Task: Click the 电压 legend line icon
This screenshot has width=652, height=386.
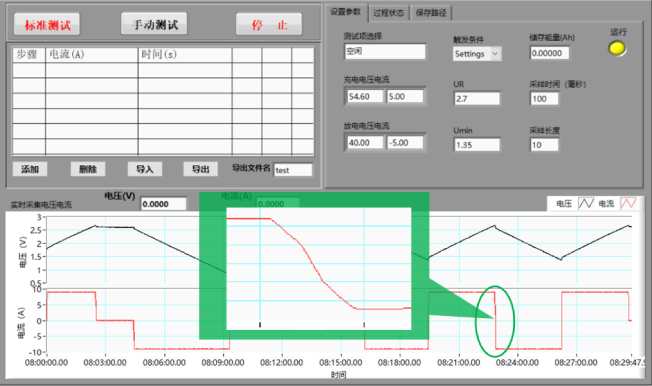Action: (x=586, y=203)
